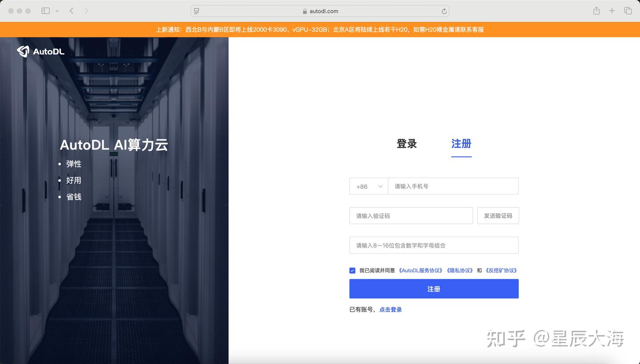Click the browser back arrow

pyautogui.click(x=72, y=10)
